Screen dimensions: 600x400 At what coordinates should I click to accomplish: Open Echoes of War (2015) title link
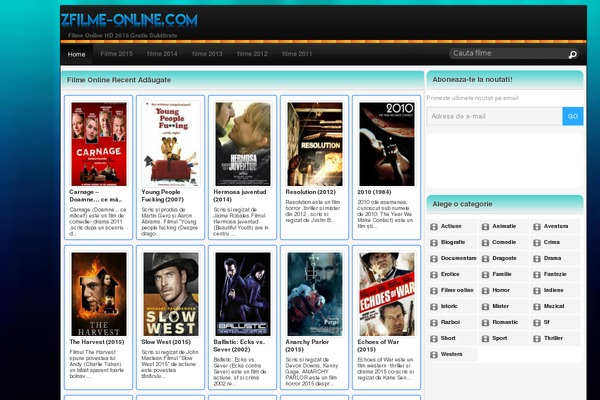coord(378,346)
